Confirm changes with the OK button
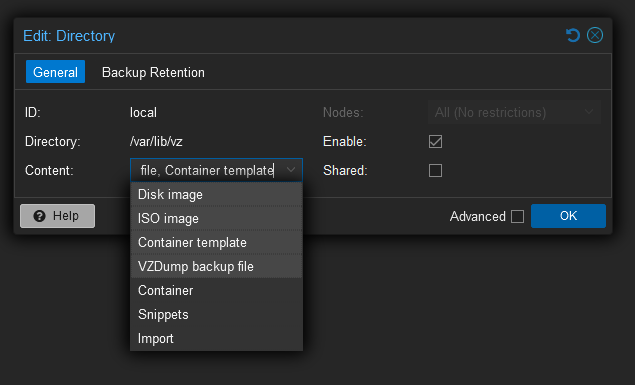This screenshot has height=385, width=635. click(568, 216)
